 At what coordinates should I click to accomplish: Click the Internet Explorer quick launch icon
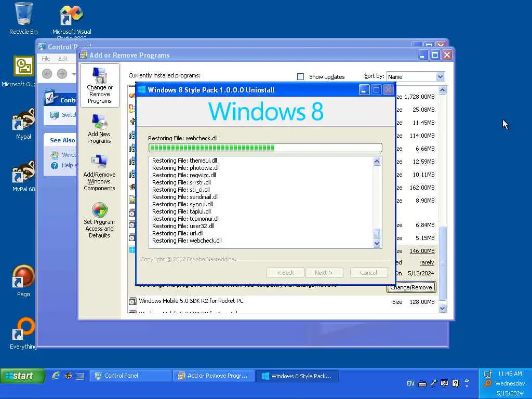point(56,376)
